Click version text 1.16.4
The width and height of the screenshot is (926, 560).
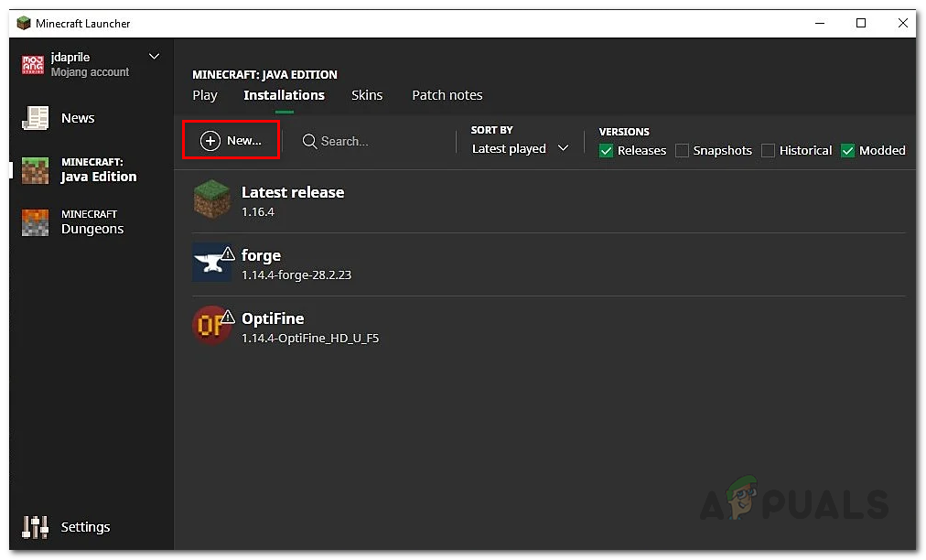click(257, 212)
